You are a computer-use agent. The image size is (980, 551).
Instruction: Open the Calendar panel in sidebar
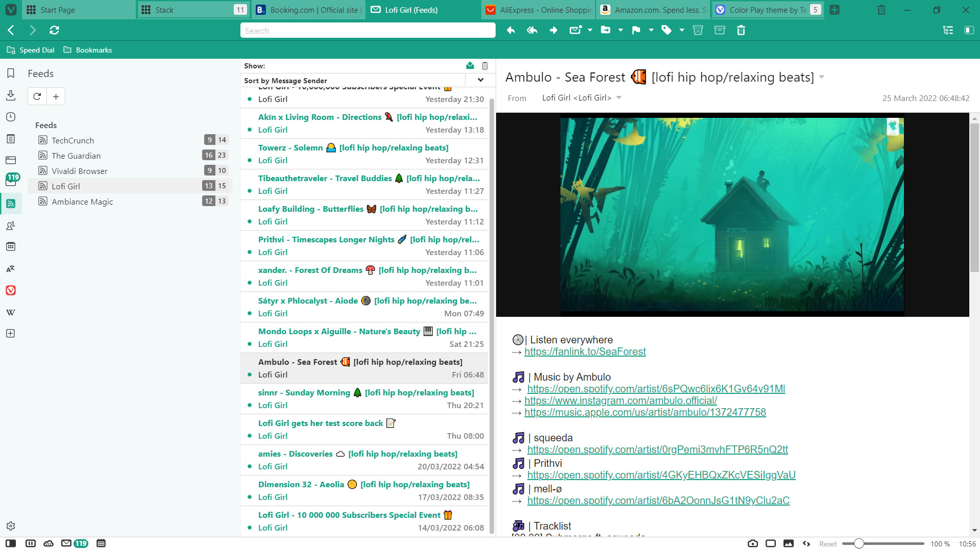pyautogui.click(x=11, y=246)
